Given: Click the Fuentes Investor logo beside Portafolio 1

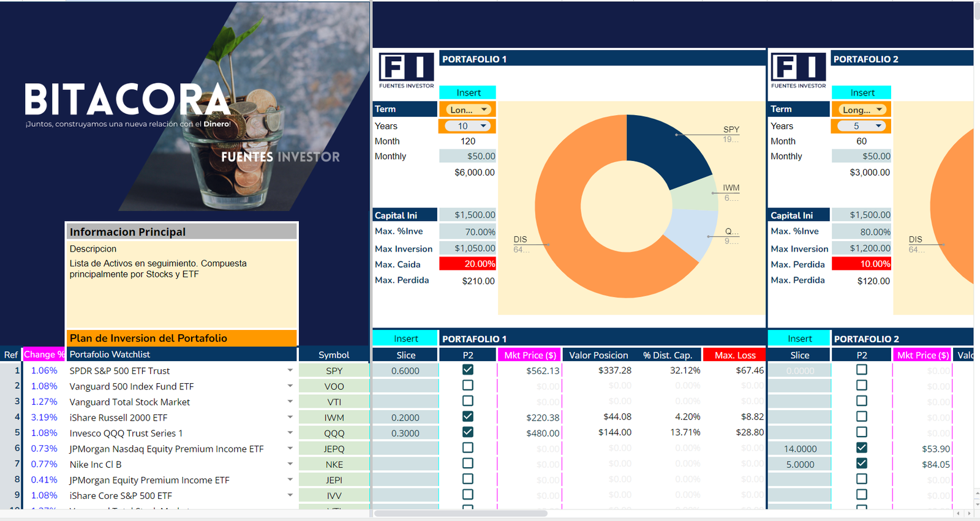Looking at the screenshot, I should click(406, 70).
